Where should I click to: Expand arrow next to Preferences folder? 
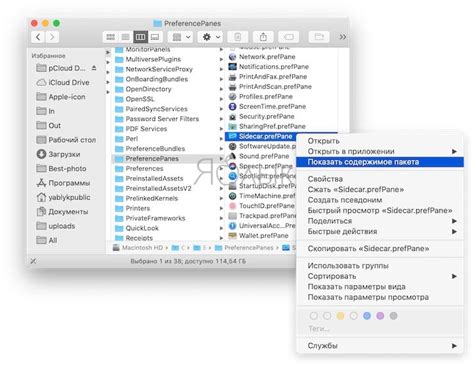tap(221, 169)
